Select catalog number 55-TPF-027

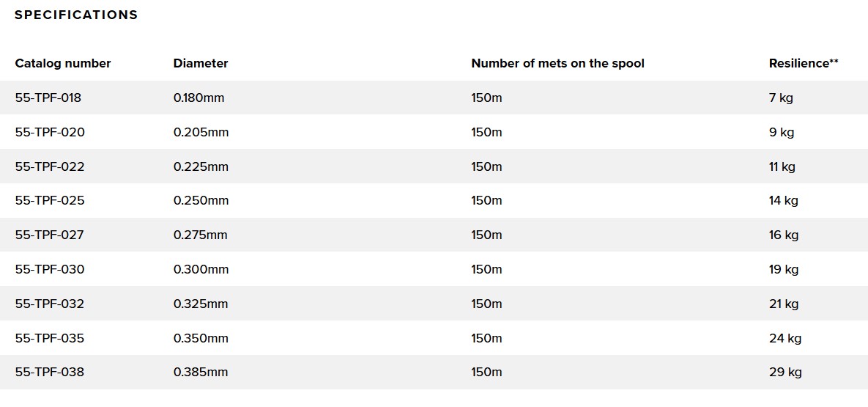pos(50,235)
